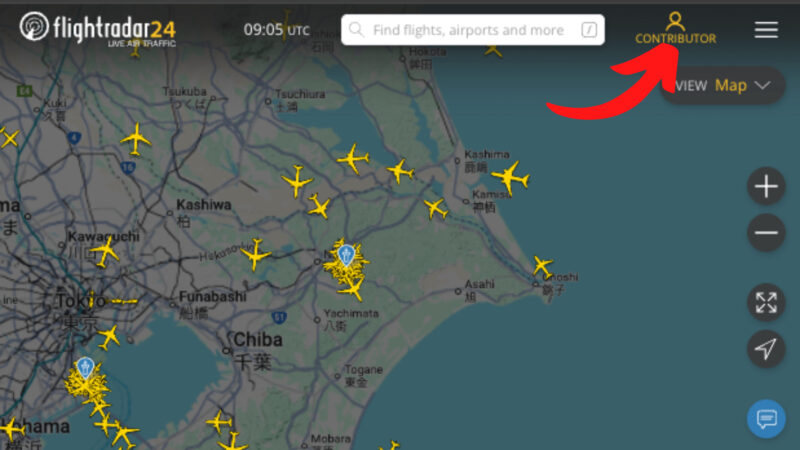
Task: Expand the View Map dropdown
Action: coord(722,85)
